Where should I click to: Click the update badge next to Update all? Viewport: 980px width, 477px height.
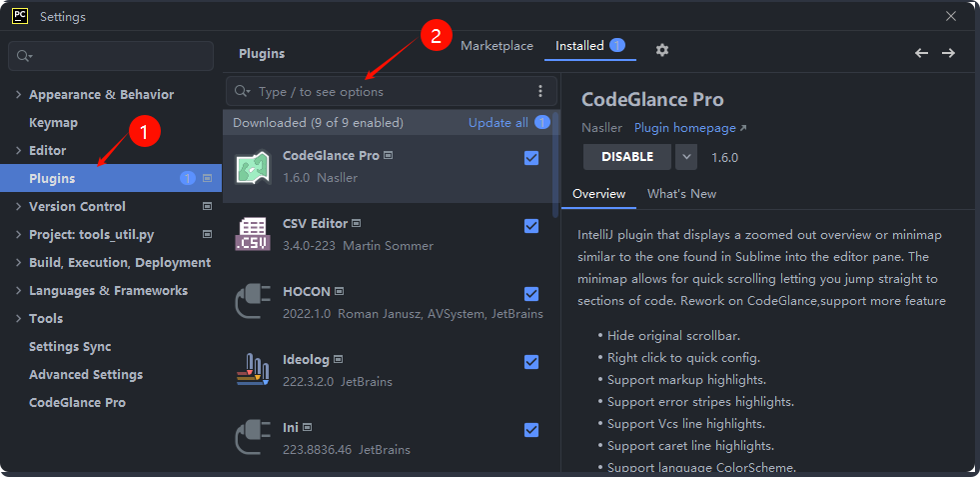point(542,122)
